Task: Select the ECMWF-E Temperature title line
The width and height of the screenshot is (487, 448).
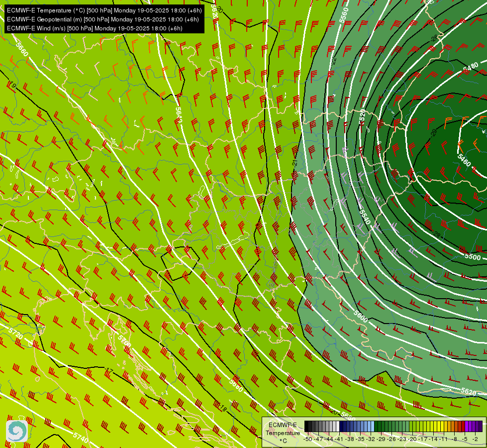Action: click(104, 10)
